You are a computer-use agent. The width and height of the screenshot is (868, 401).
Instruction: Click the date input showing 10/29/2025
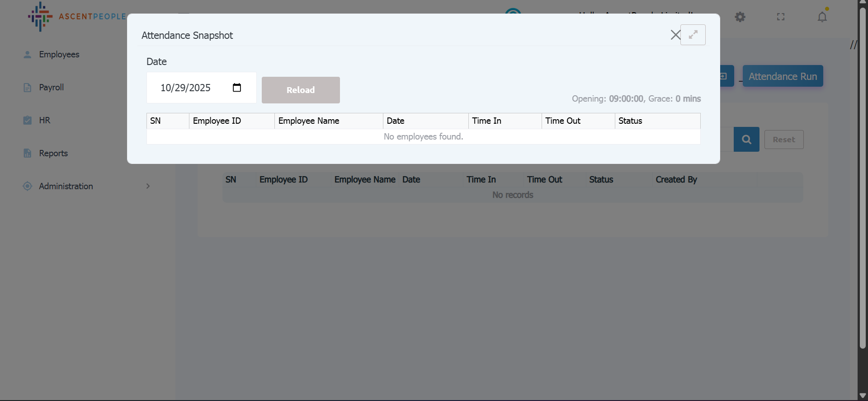click(186, 88)
